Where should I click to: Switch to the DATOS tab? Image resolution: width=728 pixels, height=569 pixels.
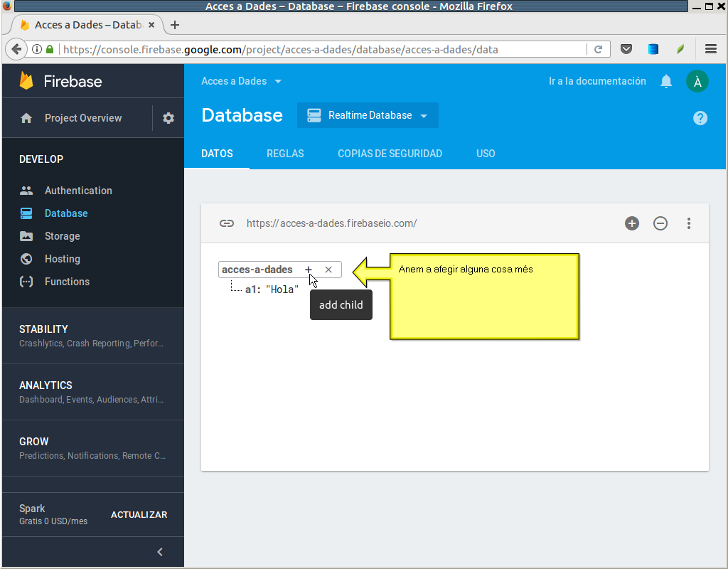coord(217,154)
